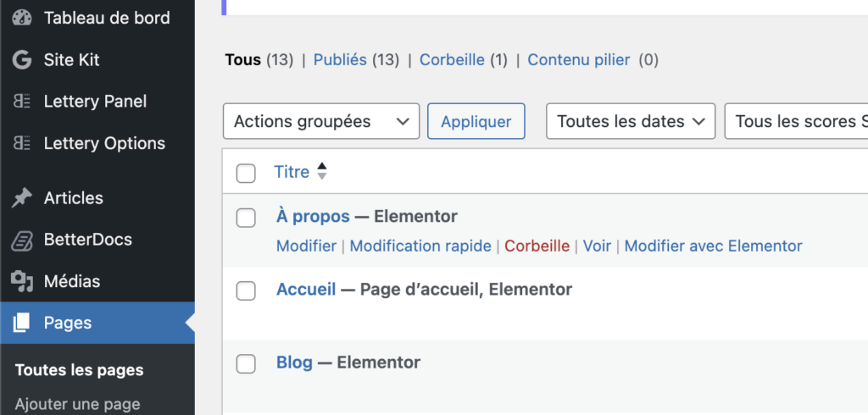This screenshot has width=868, height=415.
Task: Toggle the select-all checkbox beside Titre
Action: (246, 174)
